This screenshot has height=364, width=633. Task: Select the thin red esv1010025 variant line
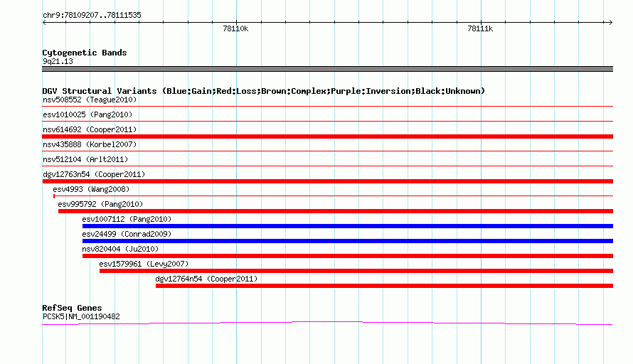327,121
